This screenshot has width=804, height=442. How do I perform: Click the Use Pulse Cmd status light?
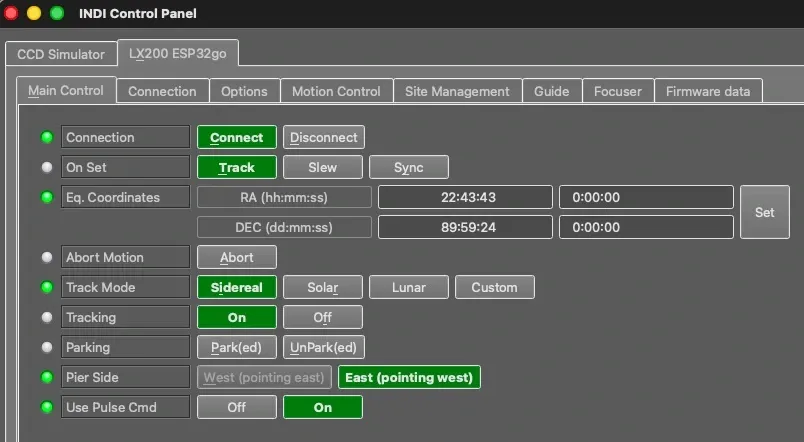47,407
